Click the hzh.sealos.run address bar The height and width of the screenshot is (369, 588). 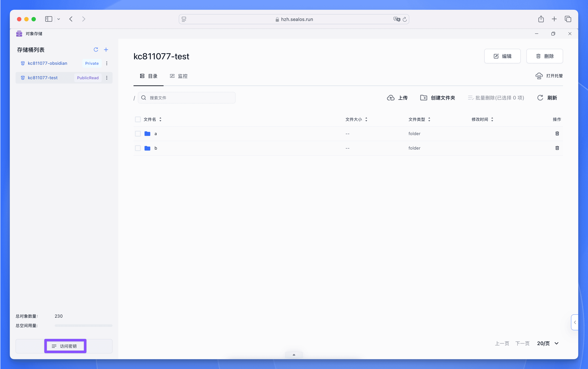point(294,19)
